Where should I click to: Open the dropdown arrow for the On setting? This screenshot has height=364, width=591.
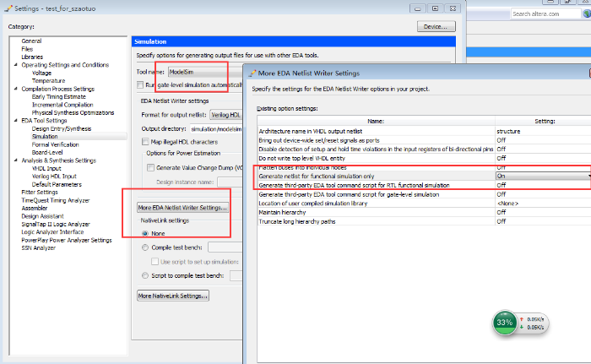[x=586, y=175]
